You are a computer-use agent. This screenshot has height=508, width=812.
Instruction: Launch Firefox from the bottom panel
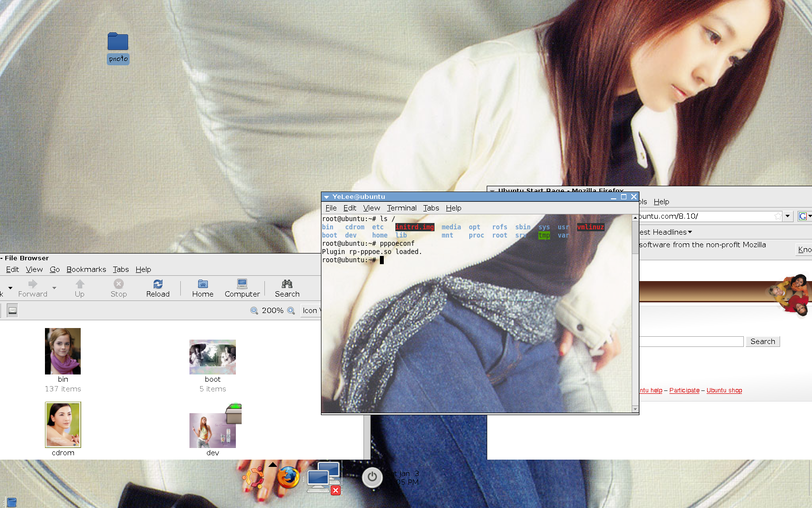(288, 478)
